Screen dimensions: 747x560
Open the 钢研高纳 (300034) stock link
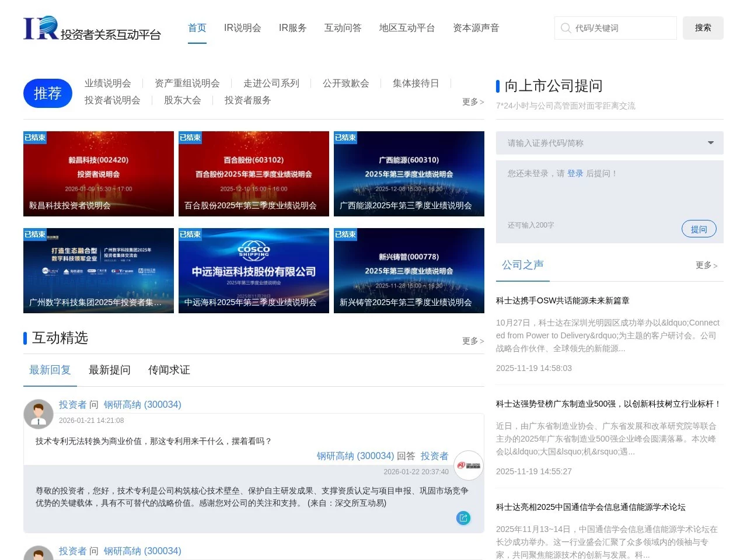click(142, 404)
